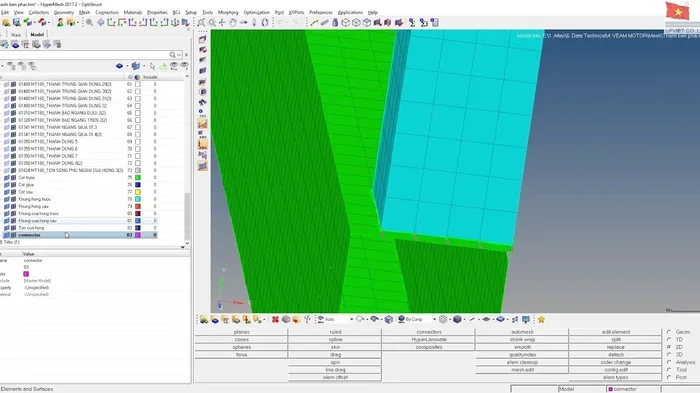Image resolution: width=700 pixels, height=393 pixels.
Task: Click the first vertical toolbar view icon
Action: (x=202, y=39)
